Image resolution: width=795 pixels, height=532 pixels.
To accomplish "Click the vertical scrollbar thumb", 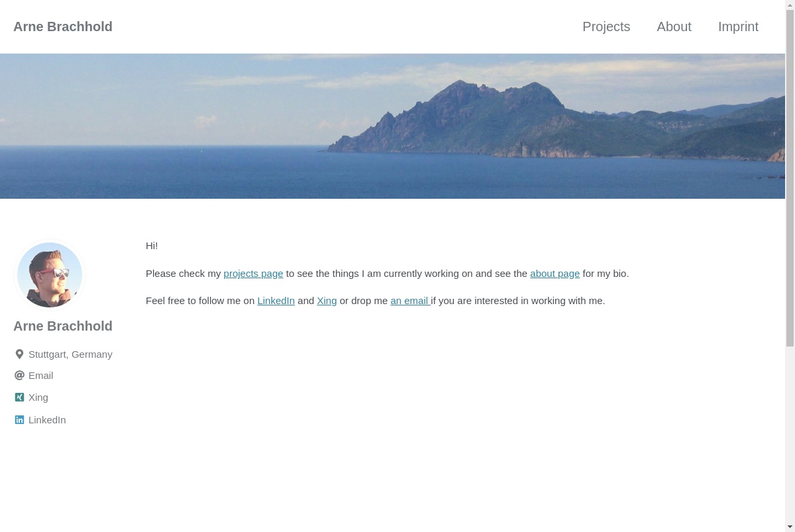I will click(790, 178).
